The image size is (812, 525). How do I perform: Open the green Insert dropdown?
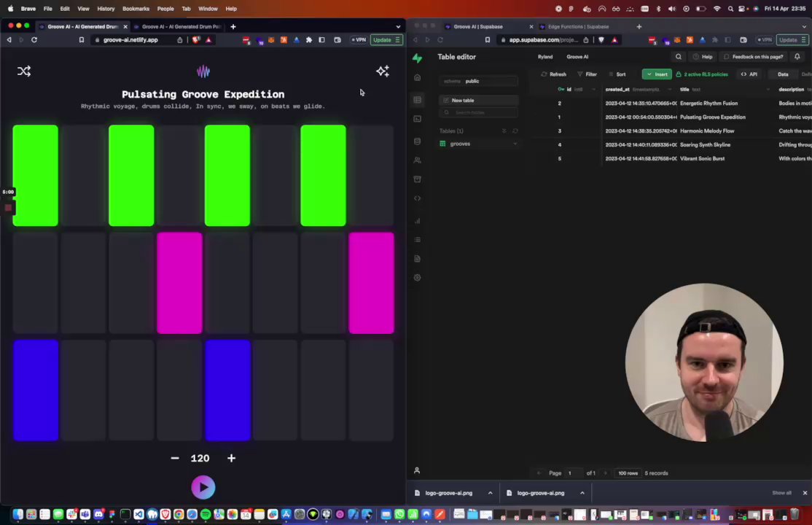coord(657,74)
